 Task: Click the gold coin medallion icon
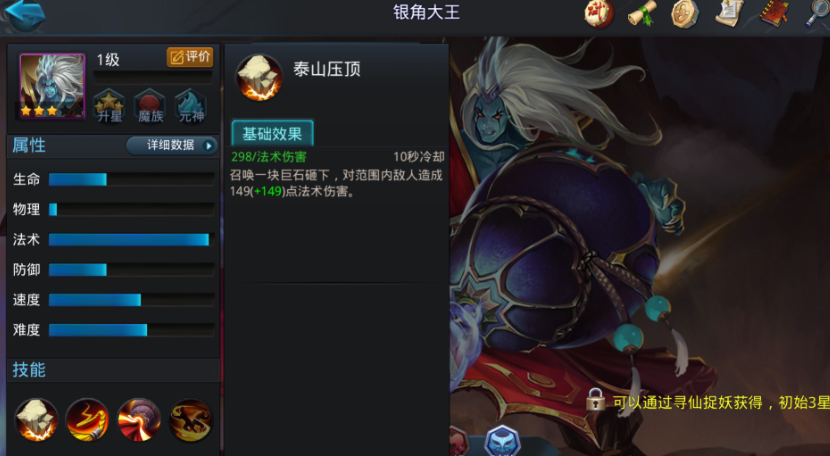pos(685,13)
